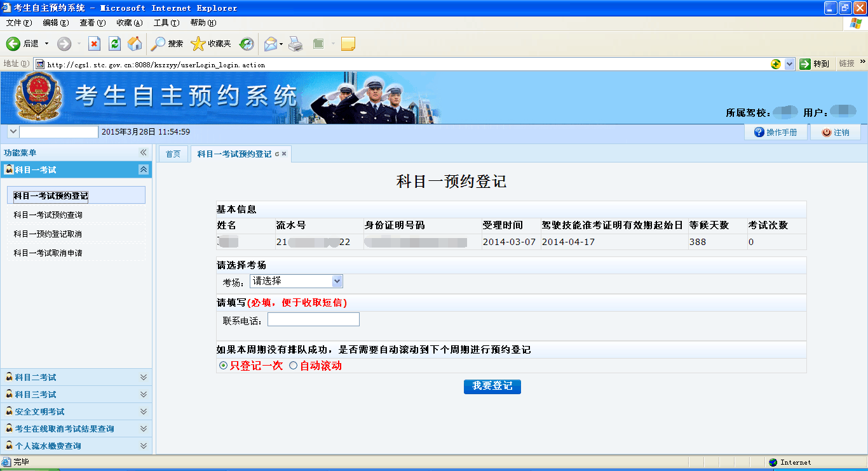This screenshot has width=868, height=471.
Task: Select the 只登记一次 radio option
Action: pos(223,366)
